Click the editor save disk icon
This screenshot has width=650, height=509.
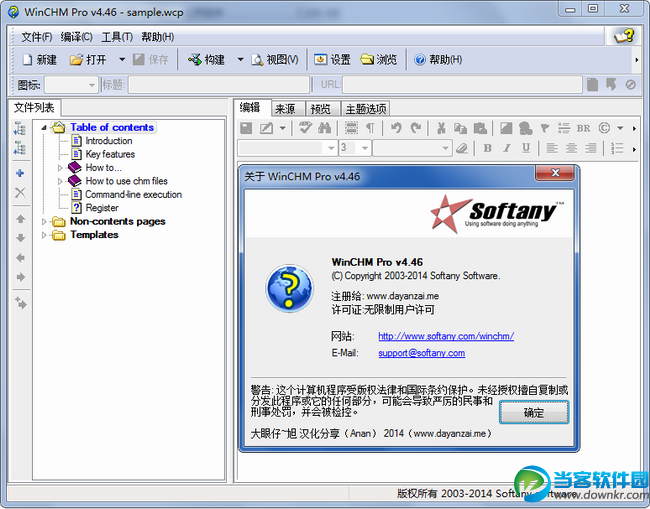pos(246,128)
